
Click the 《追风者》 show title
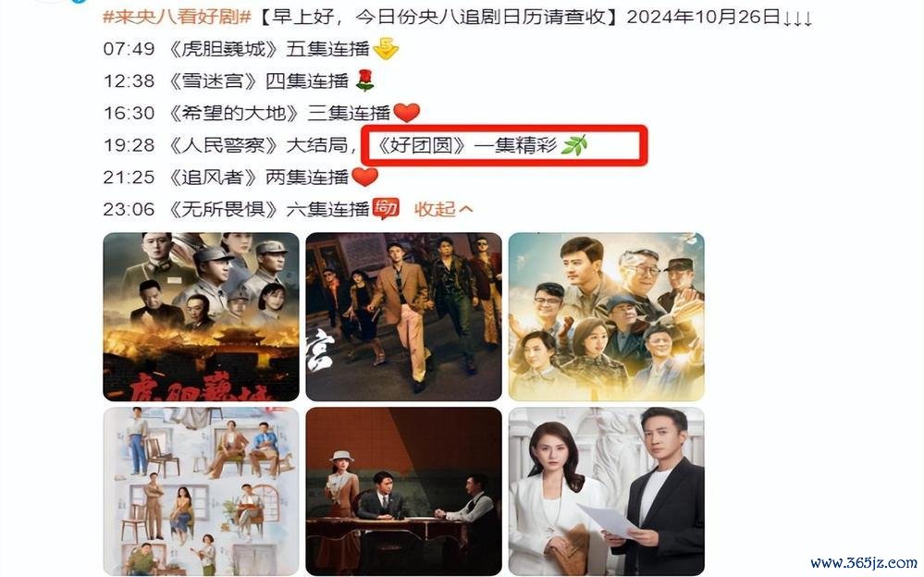[214, 177]
